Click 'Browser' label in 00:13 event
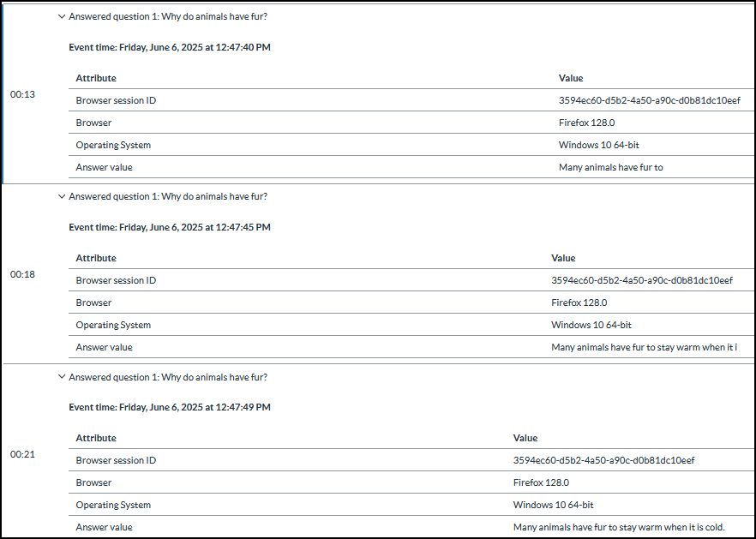 pyautogui.click(x=93, y=123)
